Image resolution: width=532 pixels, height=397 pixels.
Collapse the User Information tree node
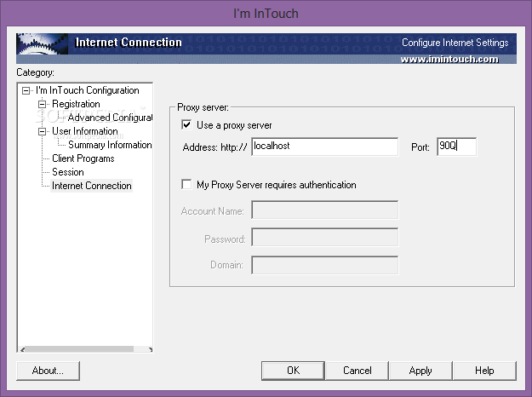coord(42,131)
